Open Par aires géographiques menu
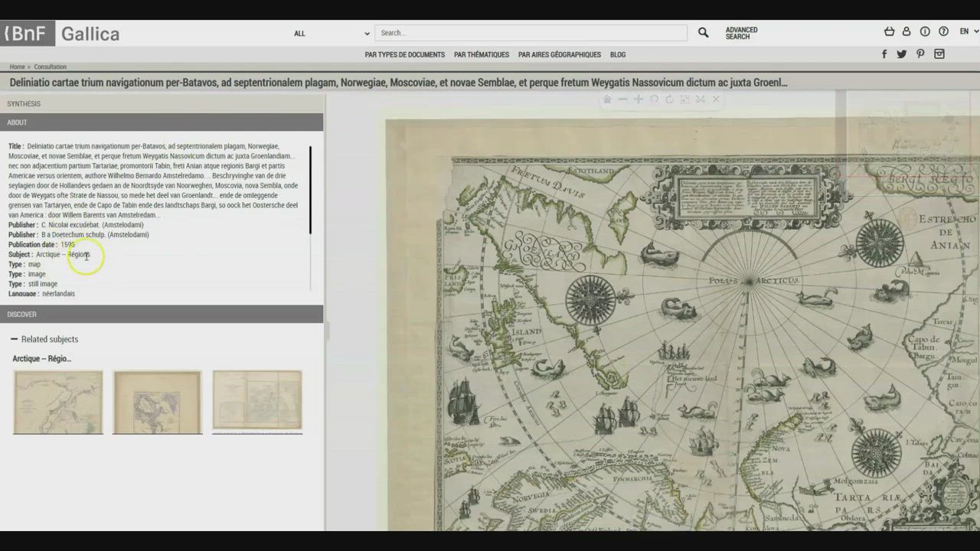980x551 pixels. [x=559, y=55]
